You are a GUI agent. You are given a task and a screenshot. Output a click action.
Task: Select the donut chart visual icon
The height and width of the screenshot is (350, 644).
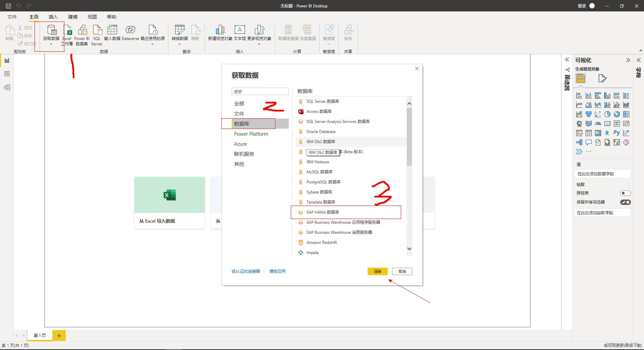(x=616, y=114)
